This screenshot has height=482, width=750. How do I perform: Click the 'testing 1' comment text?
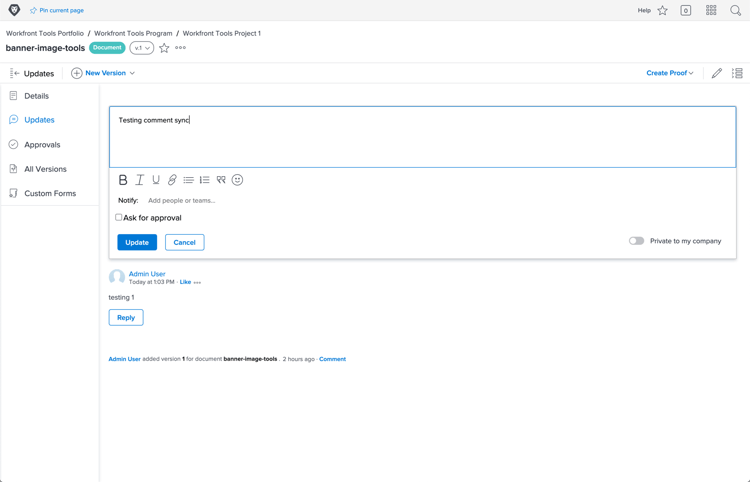121,297
